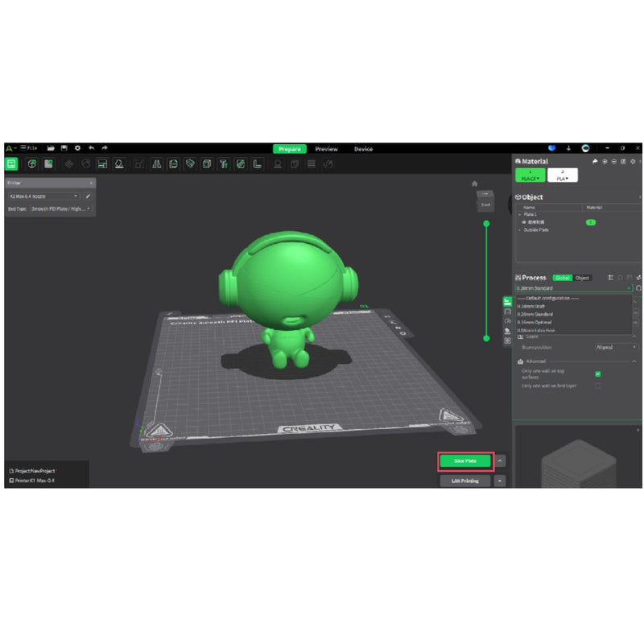
Task: Enable 'Only one wall on top surfaces'
Action: [x=597, y=374]
